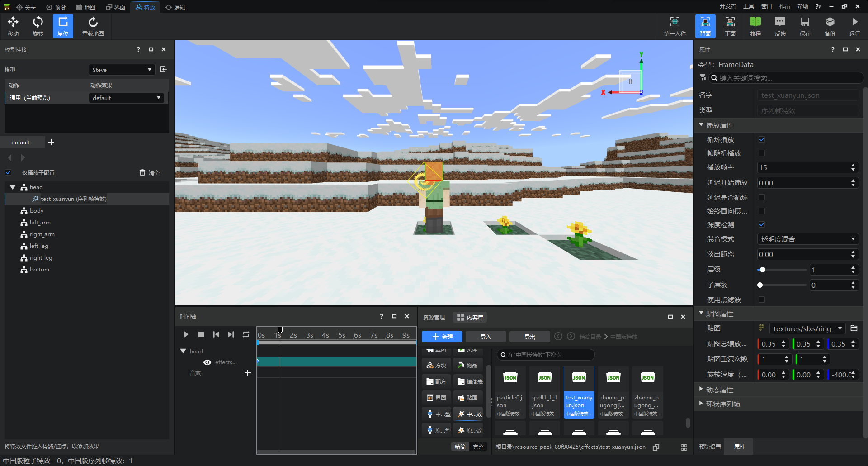Switch to 第一人称 first-person view

(675, 26)
